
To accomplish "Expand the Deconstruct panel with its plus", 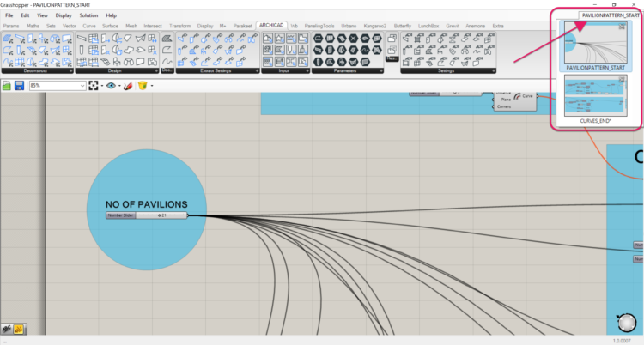I will tap(70, 71).
